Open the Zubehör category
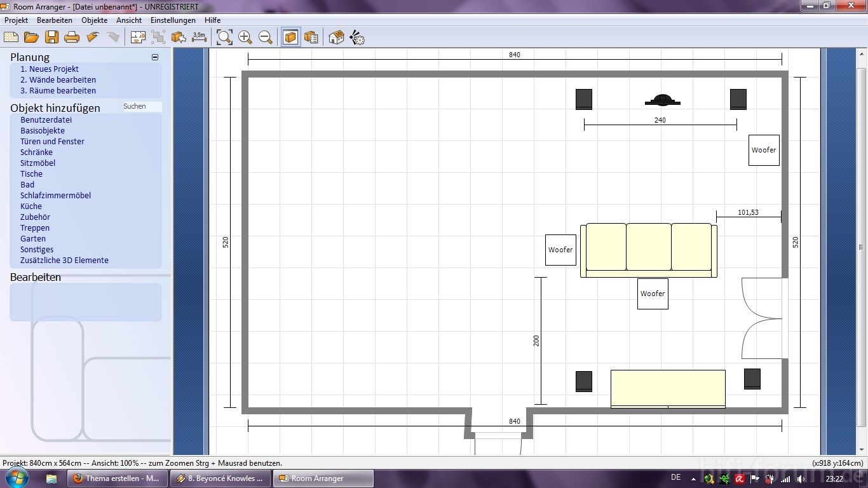 click(x=35, y=217)
